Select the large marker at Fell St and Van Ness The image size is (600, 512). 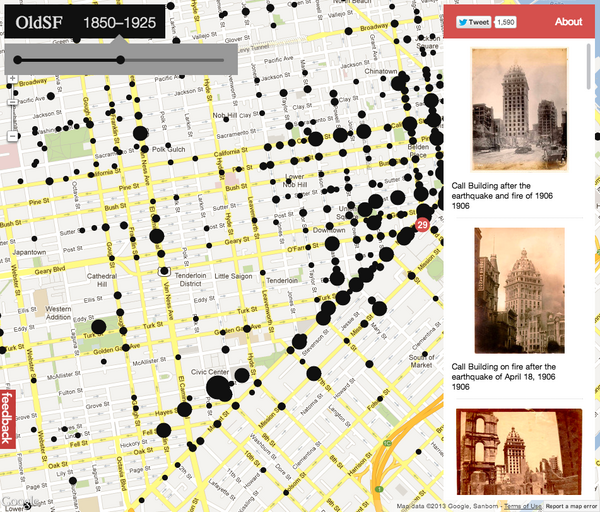point(164,430)
